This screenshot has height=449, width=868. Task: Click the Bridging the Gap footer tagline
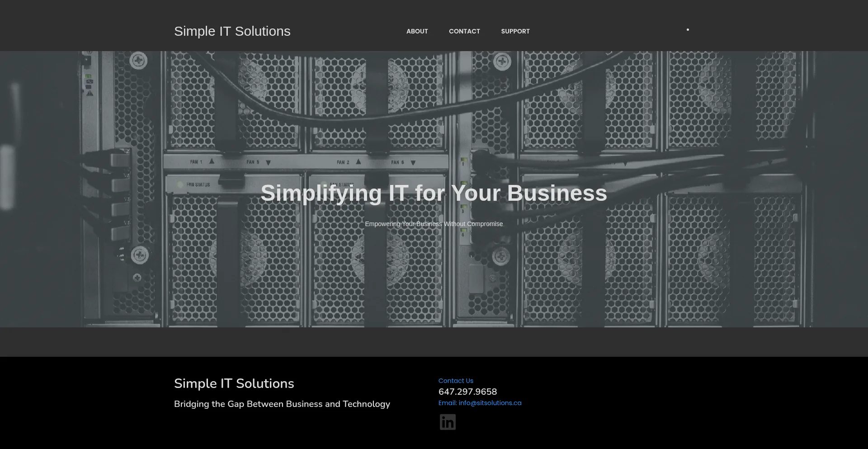(282, 404)
